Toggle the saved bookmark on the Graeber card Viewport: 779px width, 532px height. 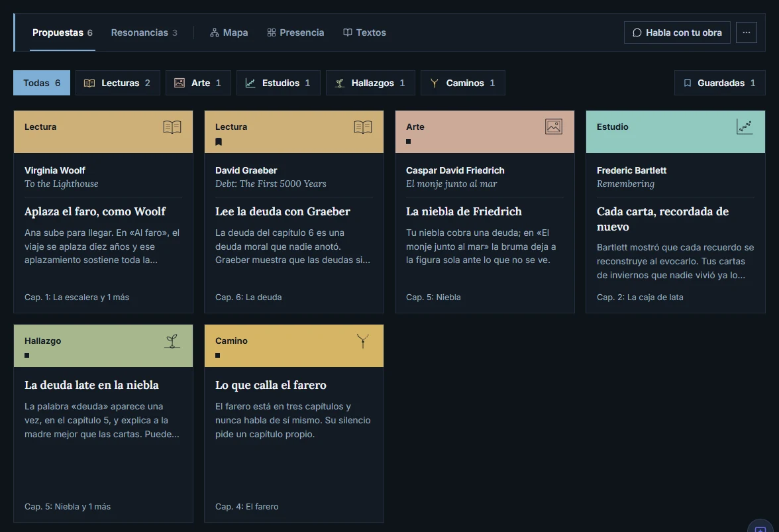coord(219,142)
